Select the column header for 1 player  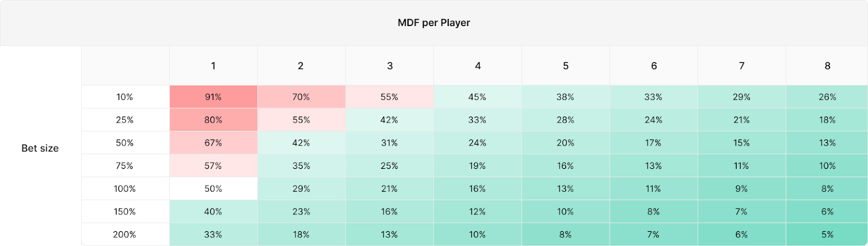point(213,66)
